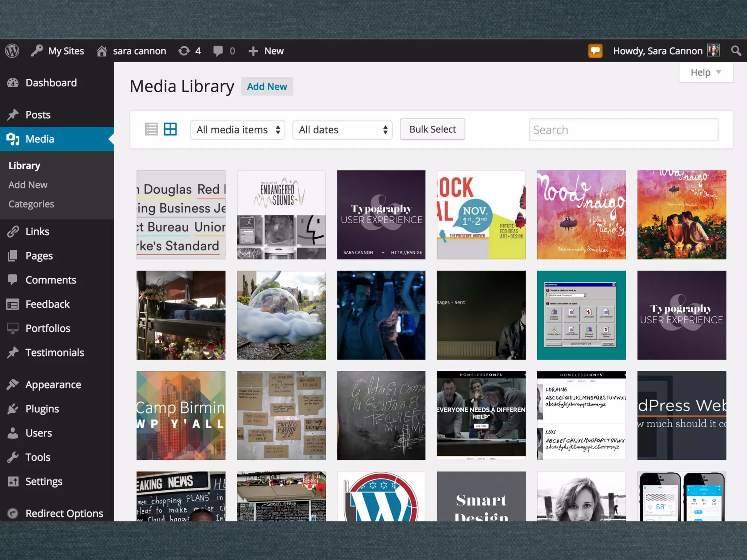Viewport: 747px width, 560px height.
Task: Open Categories under the Media submenu
Action: 31,204
